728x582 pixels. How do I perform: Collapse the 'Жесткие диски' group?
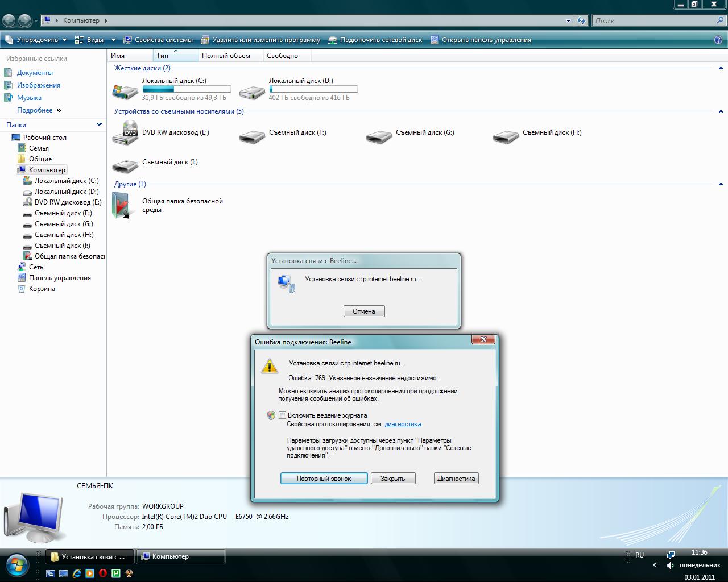click(721, 68)
